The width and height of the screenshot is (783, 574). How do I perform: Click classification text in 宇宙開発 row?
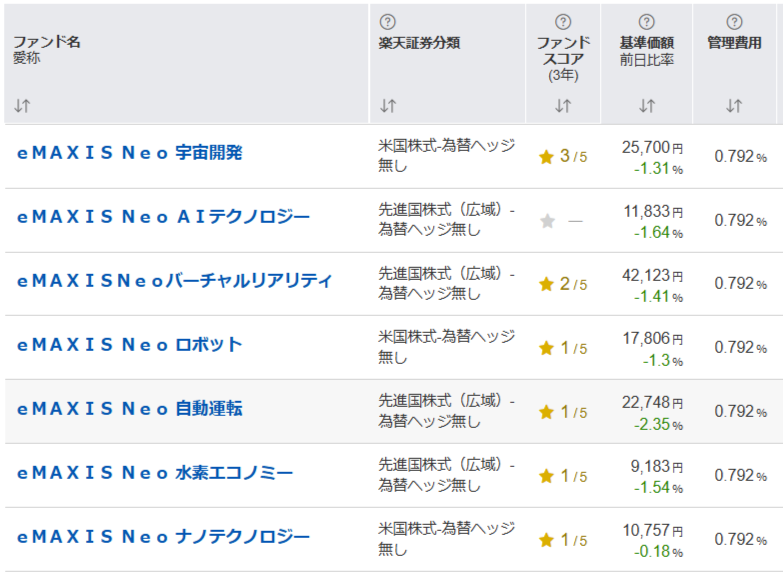tap(446, 155)
